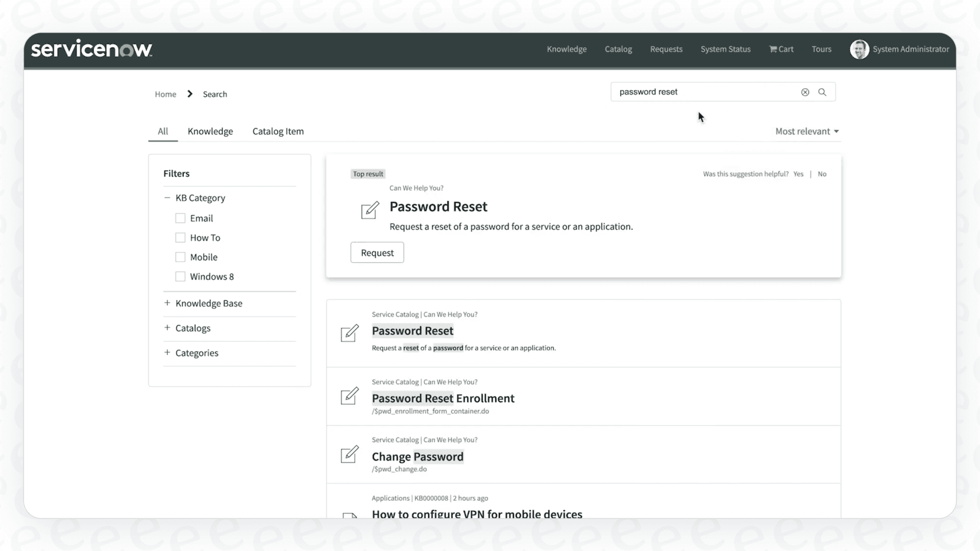This screenshot has width=980, height=551.
Task: Expand the Knowledge Base filter section
Action: (x=167, y=303)
